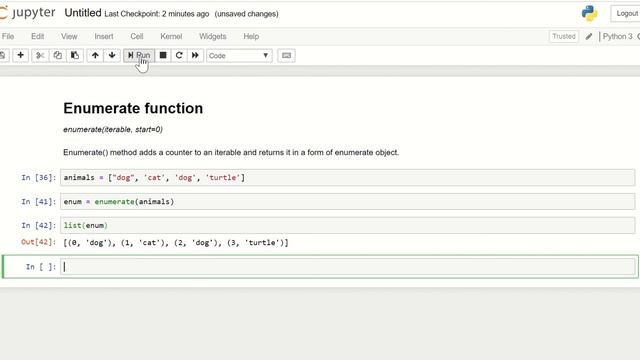640x360 pixels.
Task: Select the animals list code cell
Action: (347, 178)
